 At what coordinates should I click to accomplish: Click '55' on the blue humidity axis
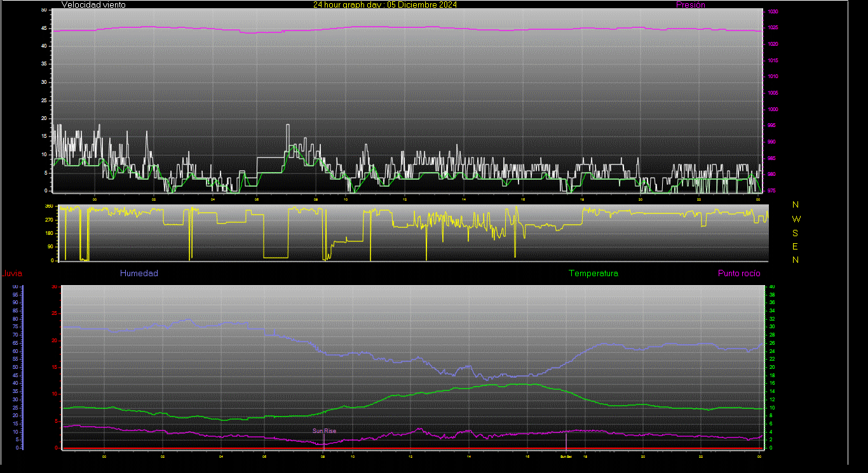click(15, 359)
